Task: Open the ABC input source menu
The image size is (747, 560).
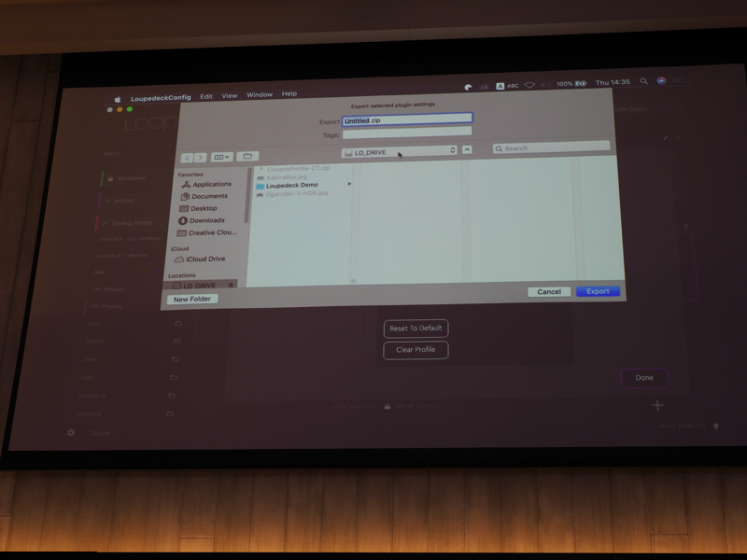Action: (507, 86)
